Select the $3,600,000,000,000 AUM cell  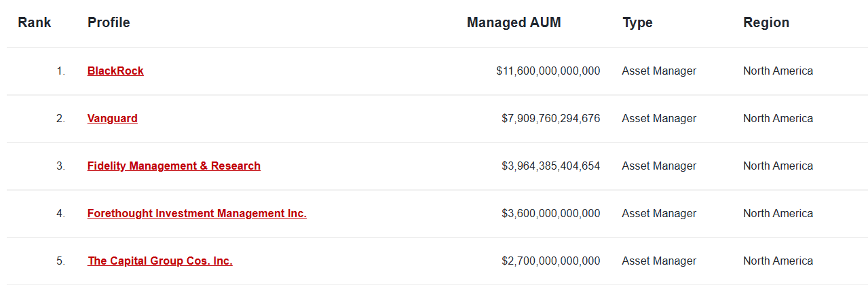(x=550, y=213)
